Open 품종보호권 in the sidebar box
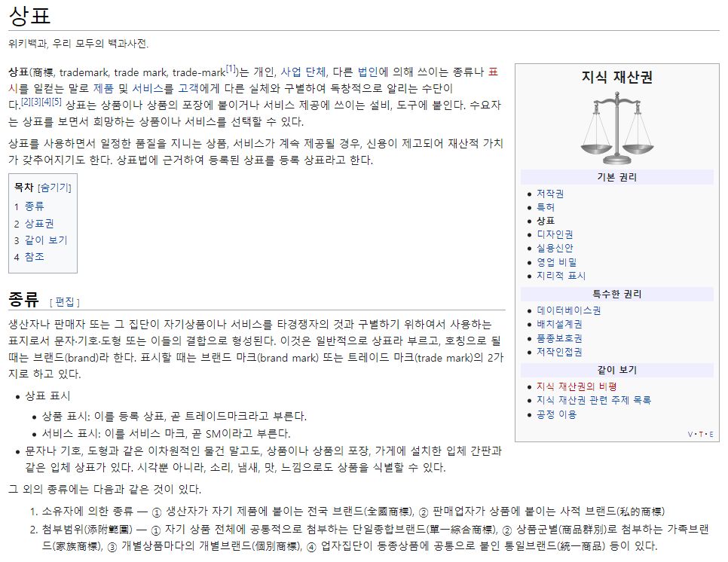The width and height of the screenshot is (728, 562). [559, 338]
